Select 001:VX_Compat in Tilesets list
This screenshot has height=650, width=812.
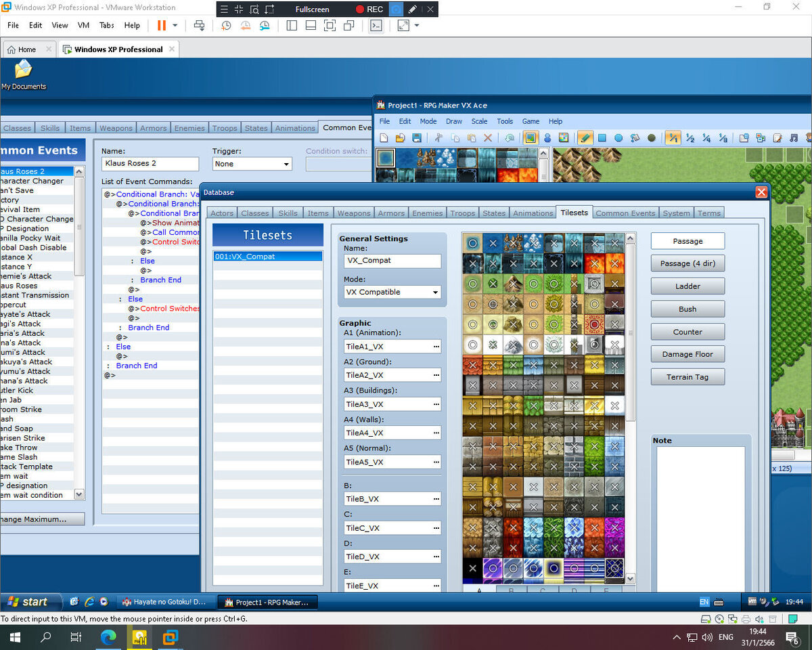click(268, 257)
